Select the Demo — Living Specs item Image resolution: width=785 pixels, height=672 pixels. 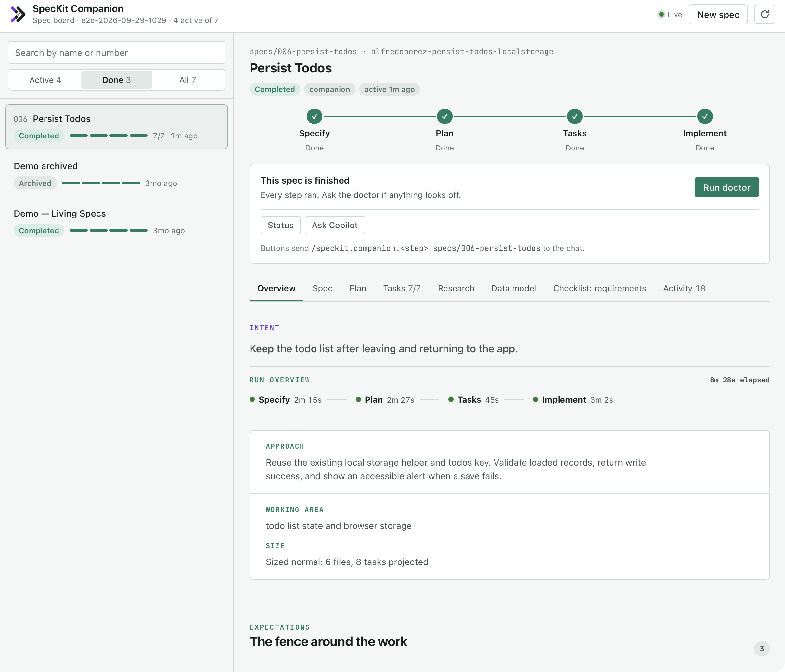pyautogui.click(x=116, y=222)
